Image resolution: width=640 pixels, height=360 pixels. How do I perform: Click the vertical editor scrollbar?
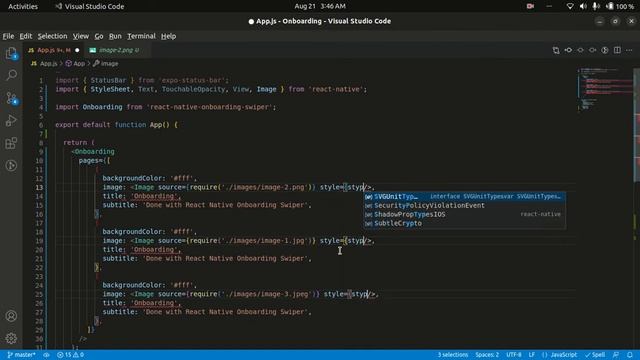point(636,124)
